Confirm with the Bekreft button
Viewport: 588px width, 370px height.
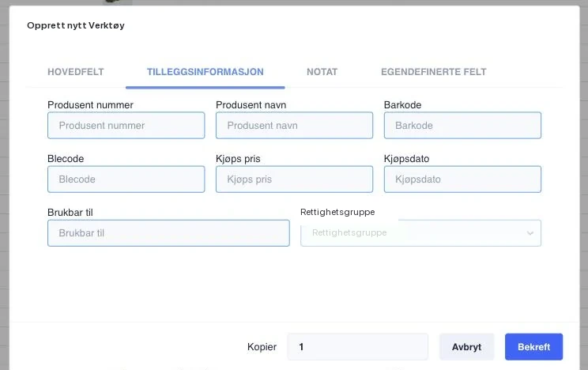pos(533,347)
